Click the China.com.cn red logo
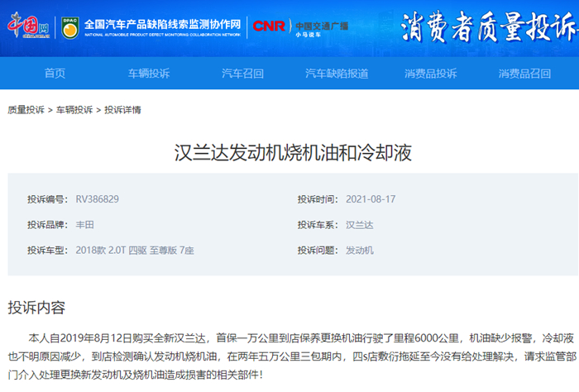The image size is (579, 392). (x=28, y=25)
